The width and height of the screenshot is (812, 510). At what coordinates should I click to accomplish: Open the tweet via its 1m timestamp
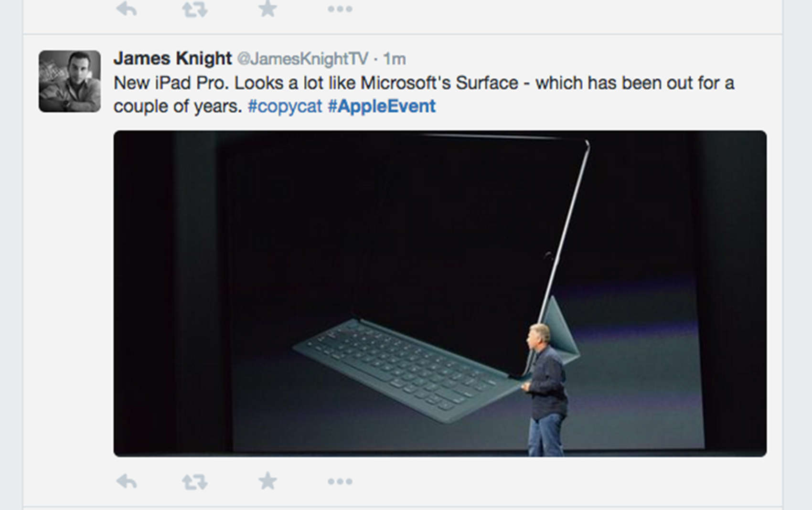395,59
